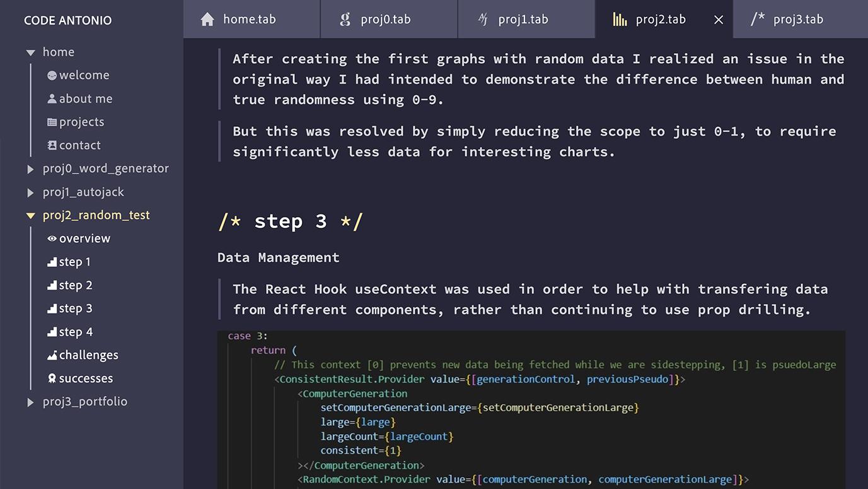The image size is (868, 489).
Task: Go to step 3 in sidebar
Action: [75, 309]
